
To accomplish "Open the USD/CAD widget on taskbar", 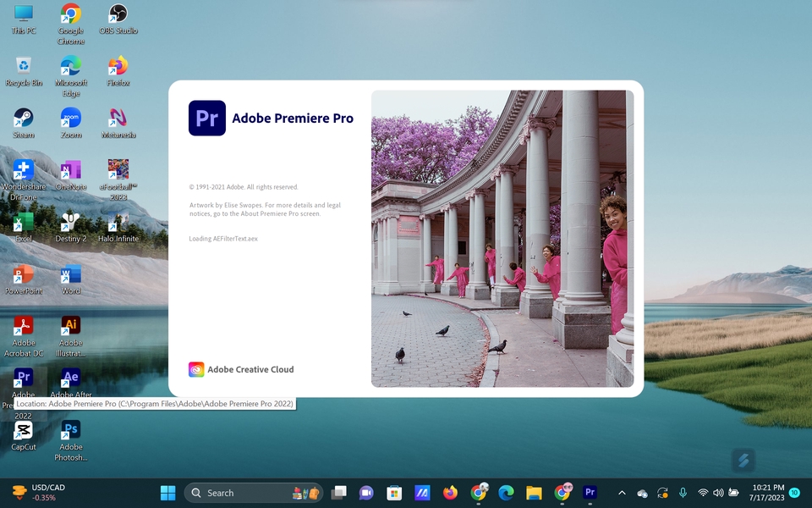I will (x=39, y=493).
